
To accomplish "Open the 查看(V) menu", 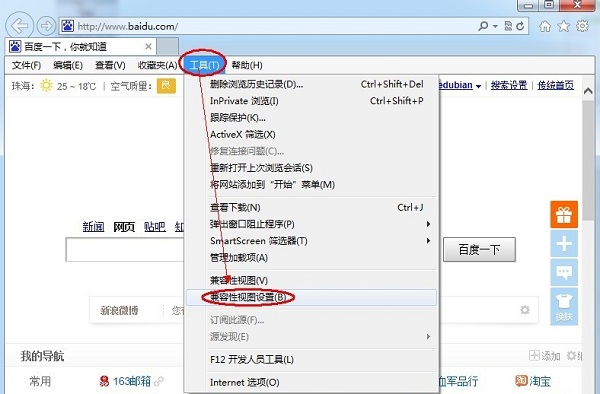I will pyautogui.click(x=110, y=65).
